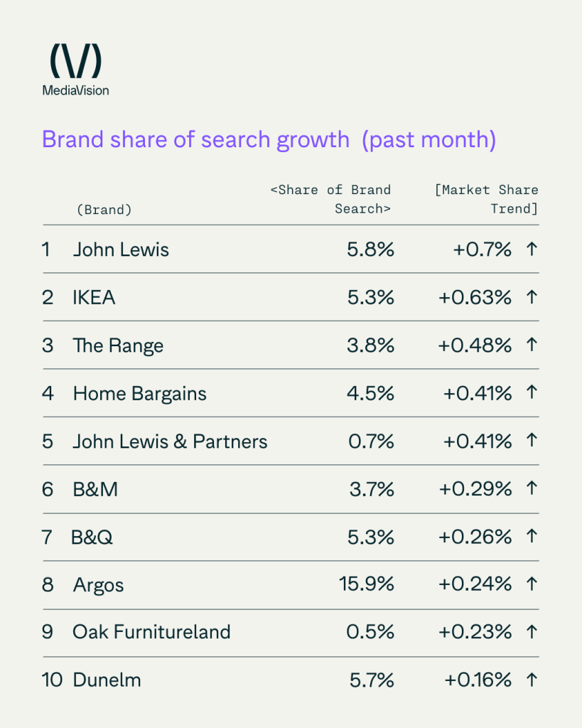
Task: Select the +0.63% trend value for IKEA
Action: click(475, 297)
